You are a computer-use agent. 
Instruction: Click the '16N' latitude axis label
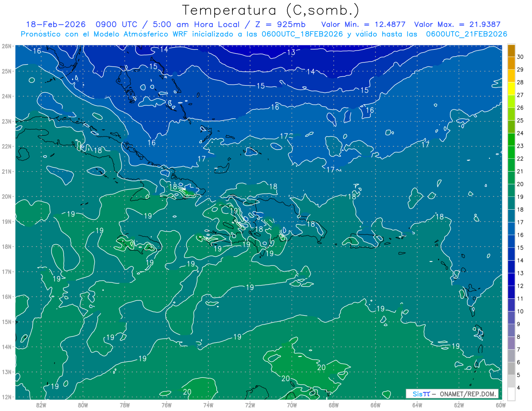point(6,296)
